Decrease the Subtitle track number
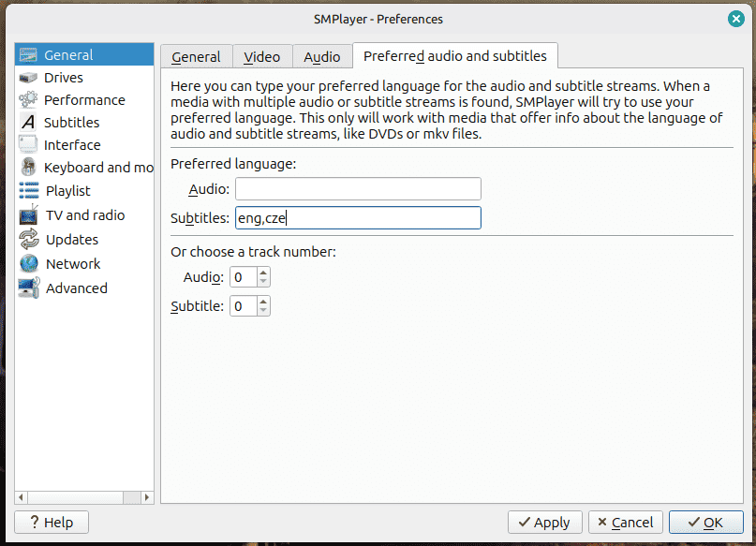This screenshot has width=756, height=546. (x=263, y=311)
